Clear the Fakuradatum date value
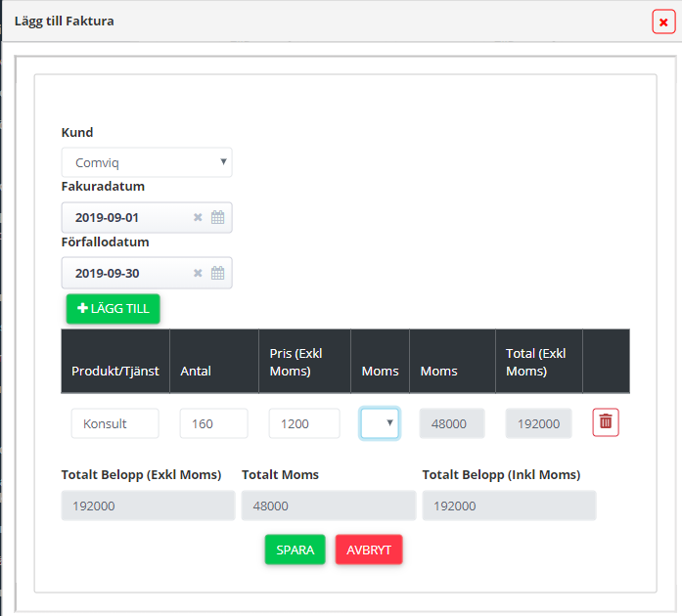The width and height of the screenshot is (682, 616). point(197,218)
